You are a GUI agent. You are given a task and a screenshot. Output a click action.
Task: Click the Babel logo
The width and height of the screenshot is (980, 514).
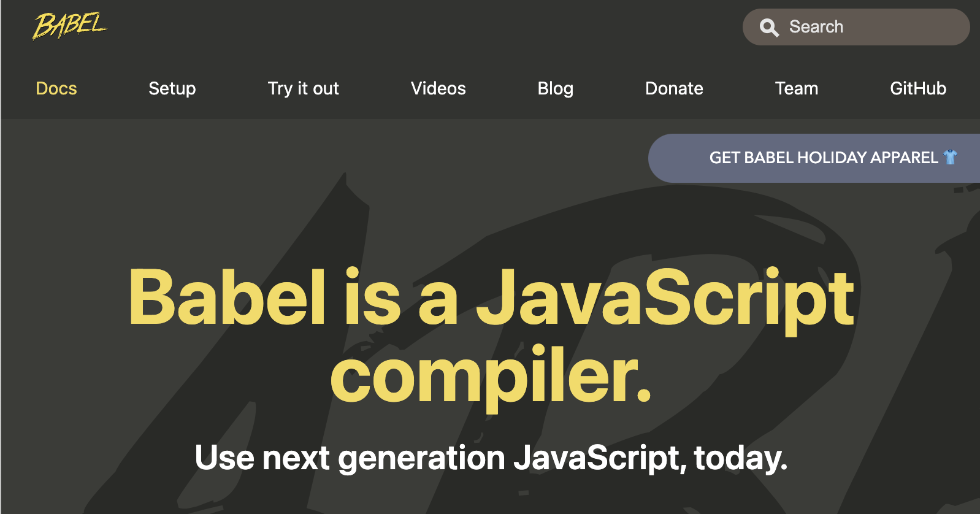69,26
